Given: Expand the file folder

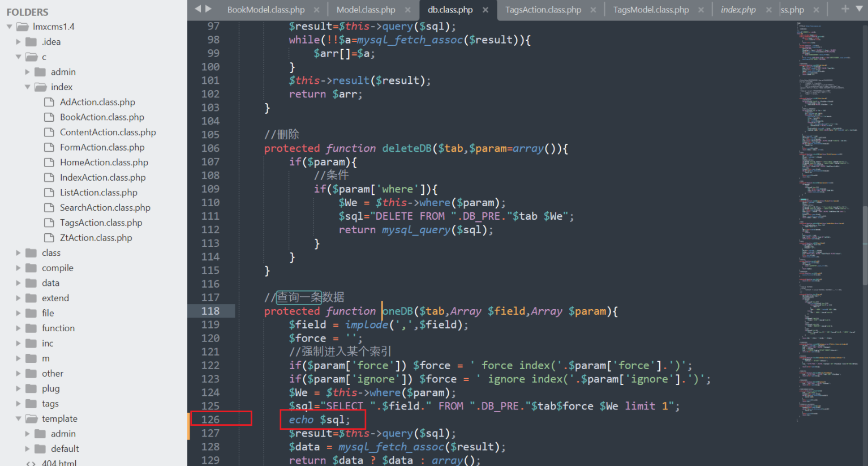Looking at the screenshot, I should tap(18, 313).
